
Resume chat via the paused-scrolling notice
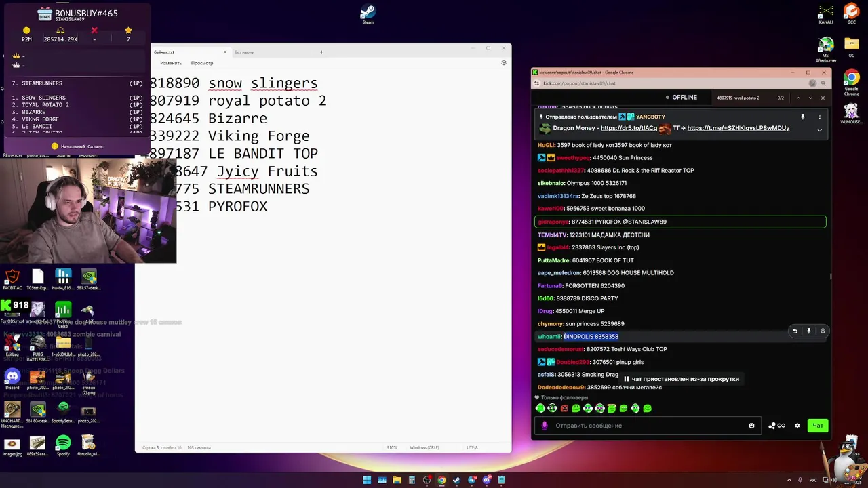(681, 379)
